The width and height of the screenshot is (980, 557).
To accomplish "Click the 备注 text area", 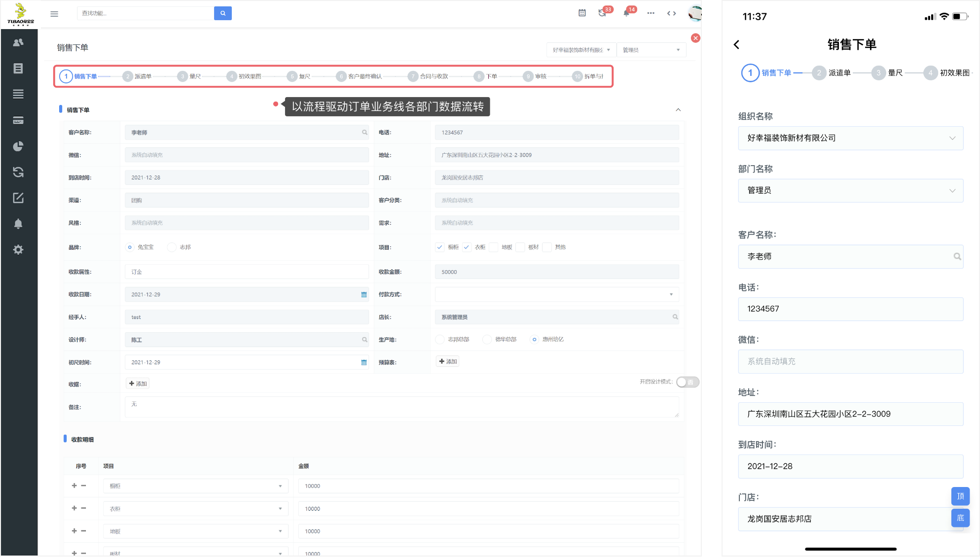I will coord(401,407).
